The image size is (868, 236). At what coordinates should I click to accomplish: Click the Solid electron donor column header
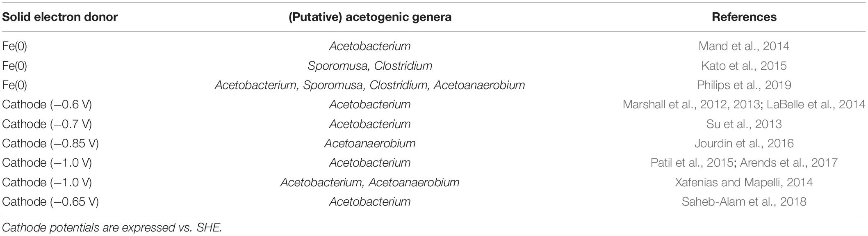tap(60, 17)
